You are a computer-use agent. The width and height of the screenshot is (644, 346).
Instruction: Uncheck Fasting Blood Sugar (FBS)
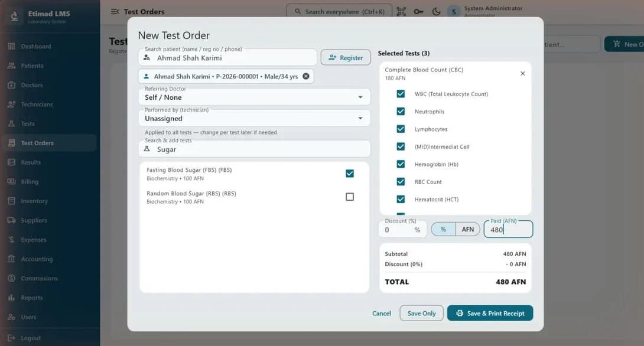[x=350, y=173]
